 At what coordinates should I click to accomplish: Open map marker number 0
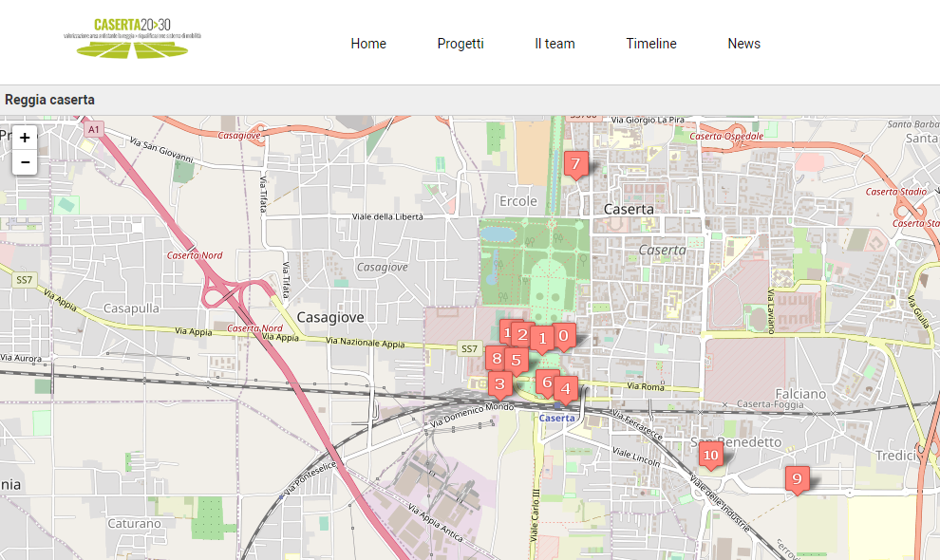(564, 335)
